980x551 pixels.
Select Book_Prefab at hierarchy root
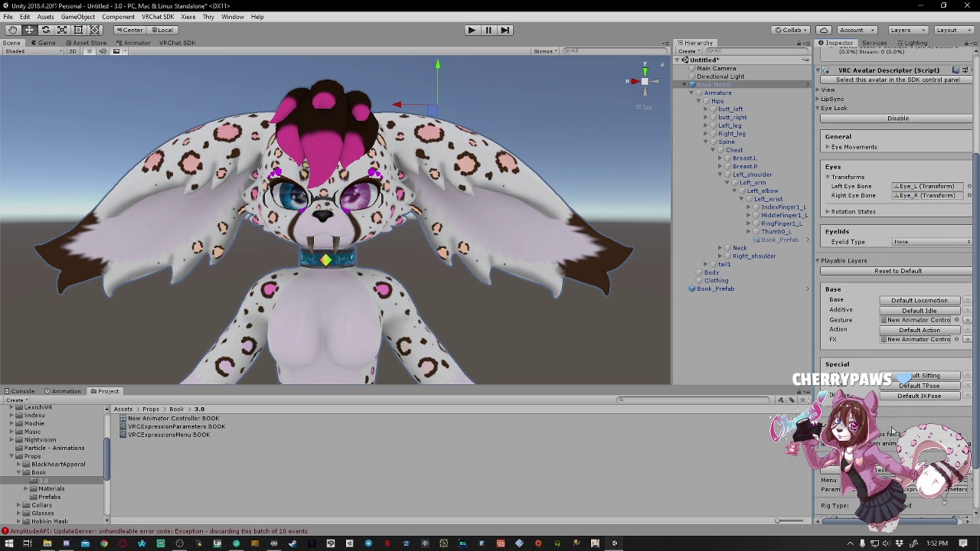[x=715, y=289]
